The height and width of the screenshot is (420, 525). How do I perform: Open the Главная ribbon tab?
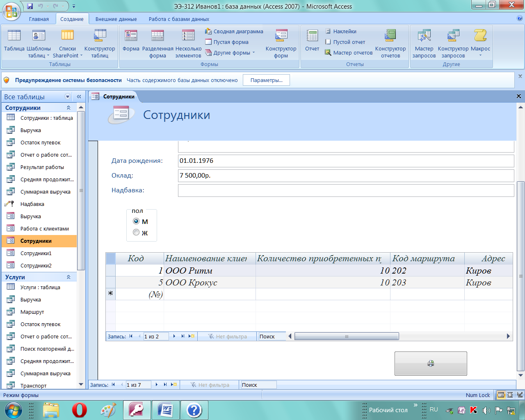(x=39, y=19)
